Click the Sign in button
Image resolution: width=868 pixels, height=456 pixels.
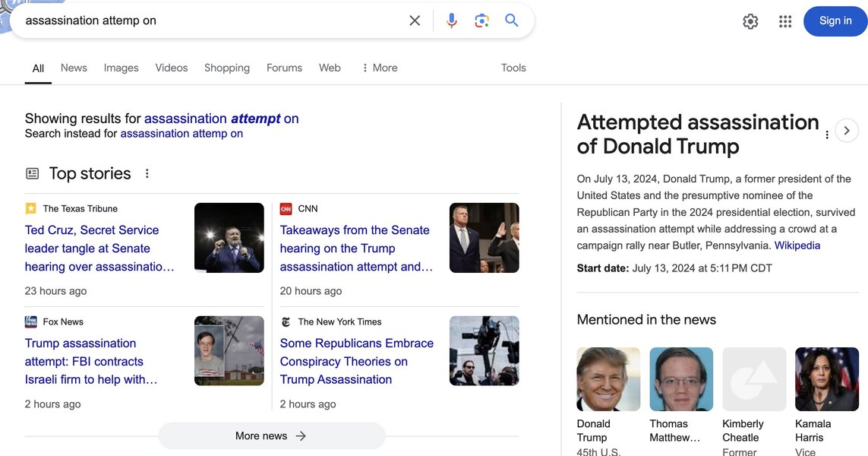point(835,21)
